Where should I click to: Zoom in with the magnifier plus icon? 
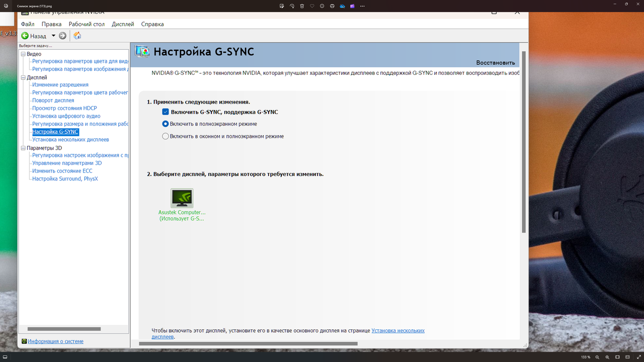[x=608, y=357]
